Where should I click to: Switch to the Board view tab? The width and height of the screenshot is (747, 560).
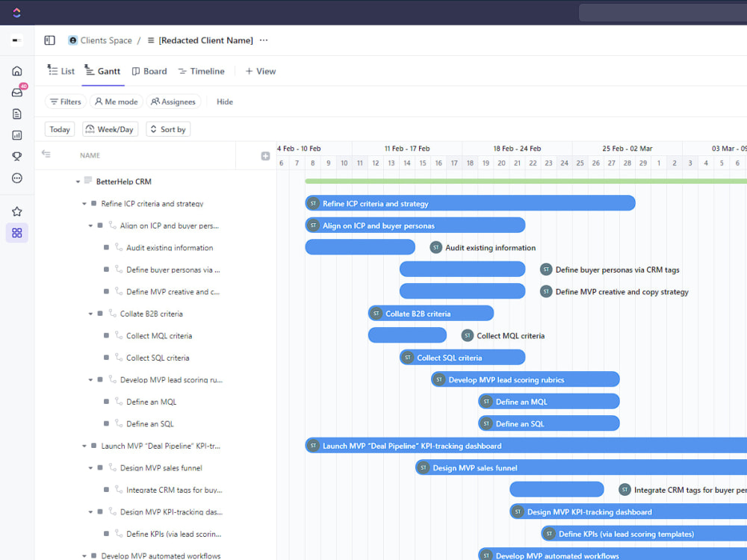149,71
